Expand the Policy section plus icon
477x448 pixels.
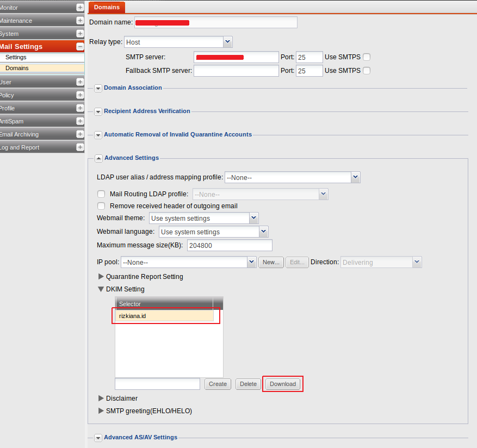pos(80,95)
